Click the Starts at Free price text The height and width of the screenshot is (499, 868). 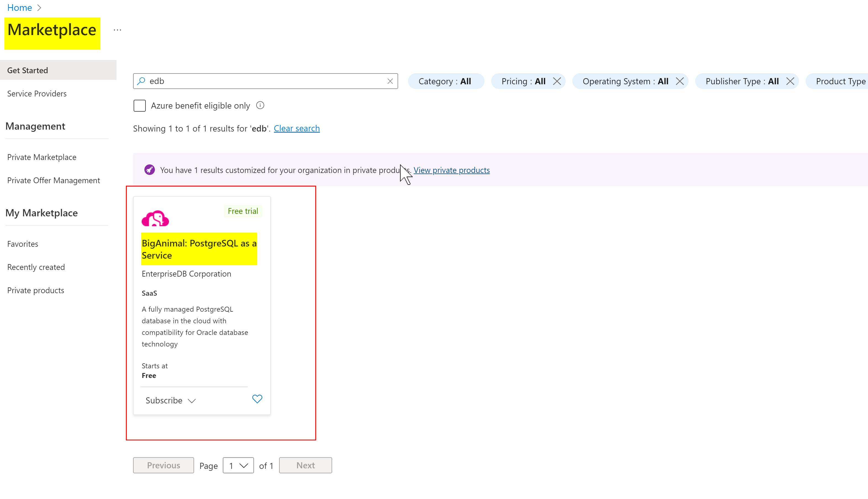(155, 371)
